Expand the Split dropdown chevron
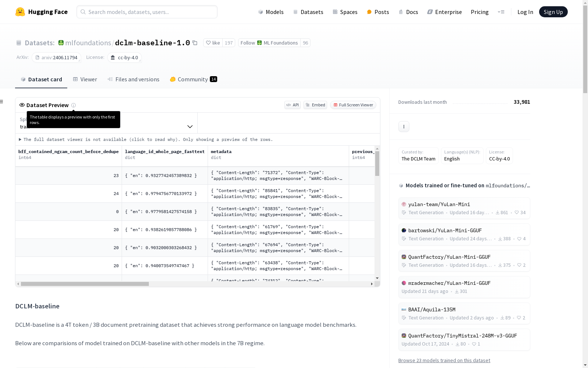The height and width of the screenshot is (368, 588). (x=190, y=127)
